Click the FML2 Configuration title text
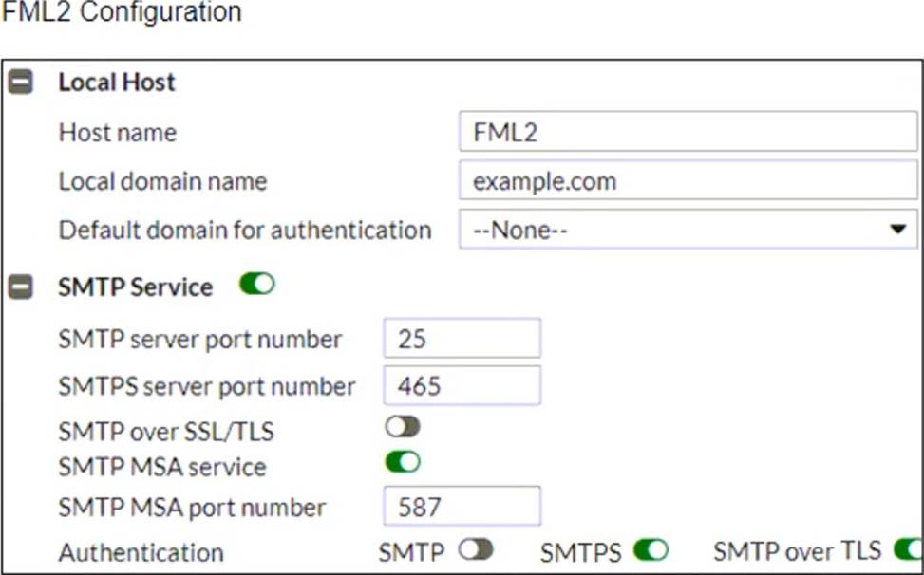924x575 pixels. pyautogui.click(x=122, y=11)
